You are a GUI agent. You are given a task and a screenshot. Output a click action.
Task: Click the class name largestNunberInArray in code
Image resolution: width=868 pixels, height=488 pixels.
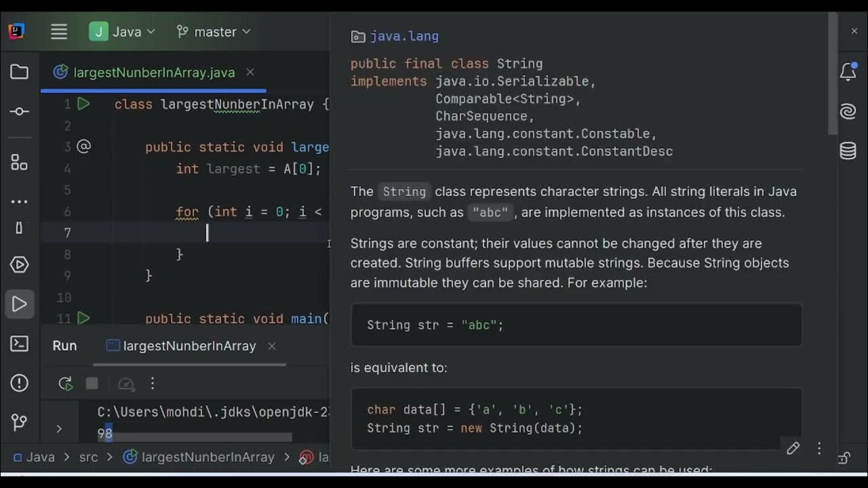(x=237, y=104)
